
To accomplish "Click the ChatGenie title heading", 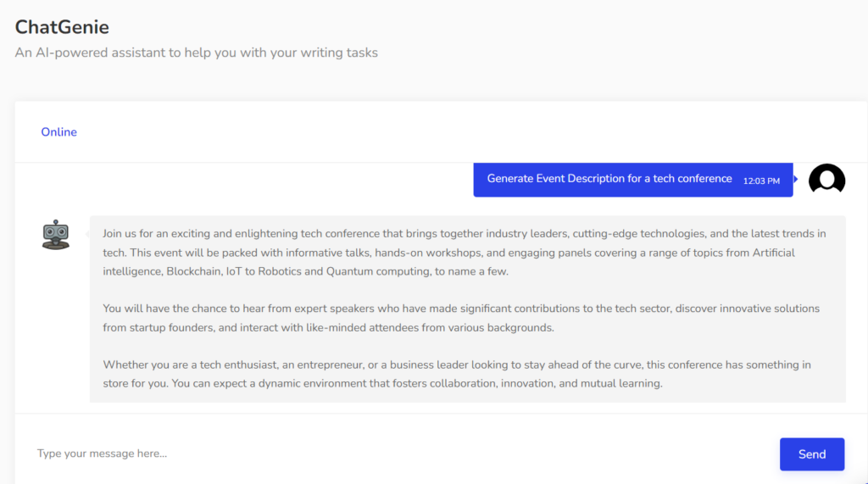I will [x=62, y=28].
